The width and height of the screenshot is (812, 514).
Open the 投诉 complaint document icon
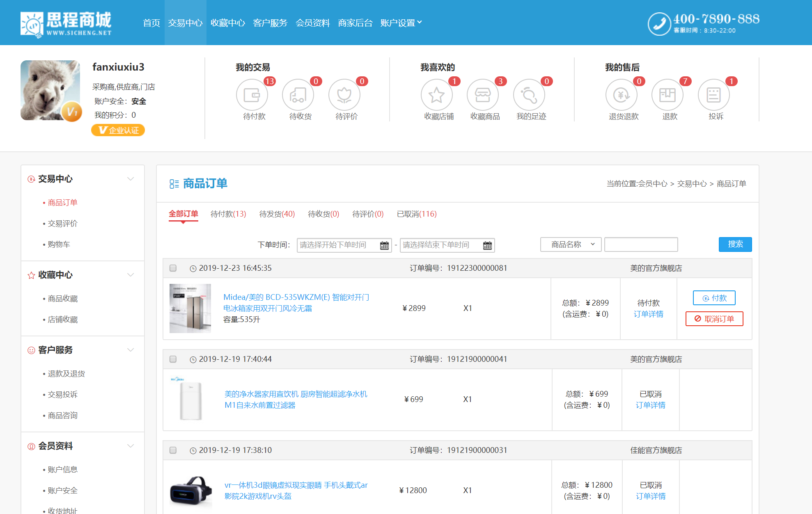[x=713, y=95]
